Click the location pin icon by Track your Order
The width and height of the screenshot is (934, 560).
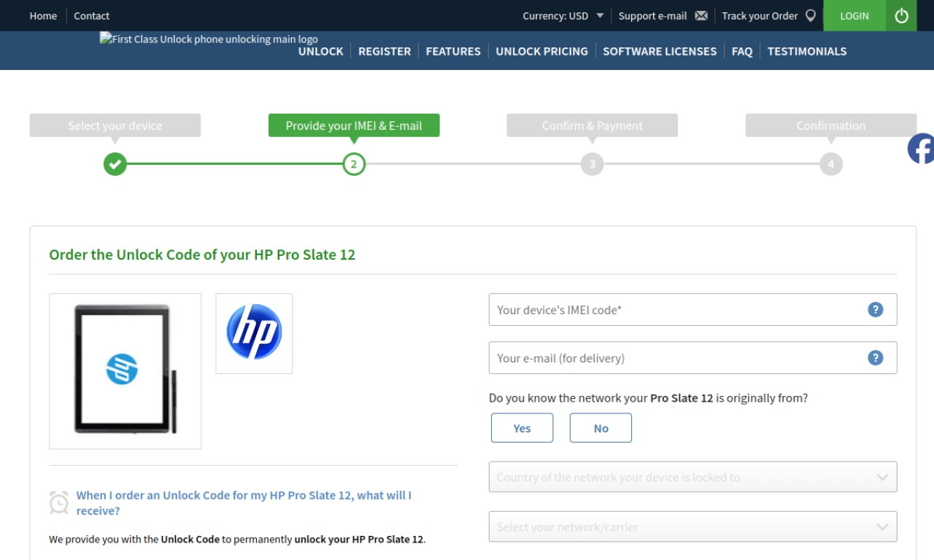click(x=810, y=15)
